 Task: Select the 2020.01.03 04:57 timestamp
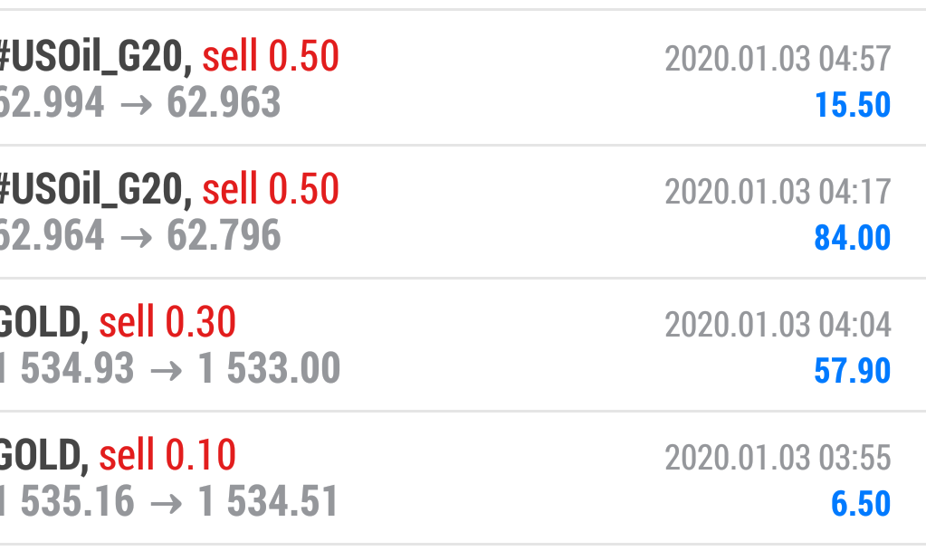[778, 59]
